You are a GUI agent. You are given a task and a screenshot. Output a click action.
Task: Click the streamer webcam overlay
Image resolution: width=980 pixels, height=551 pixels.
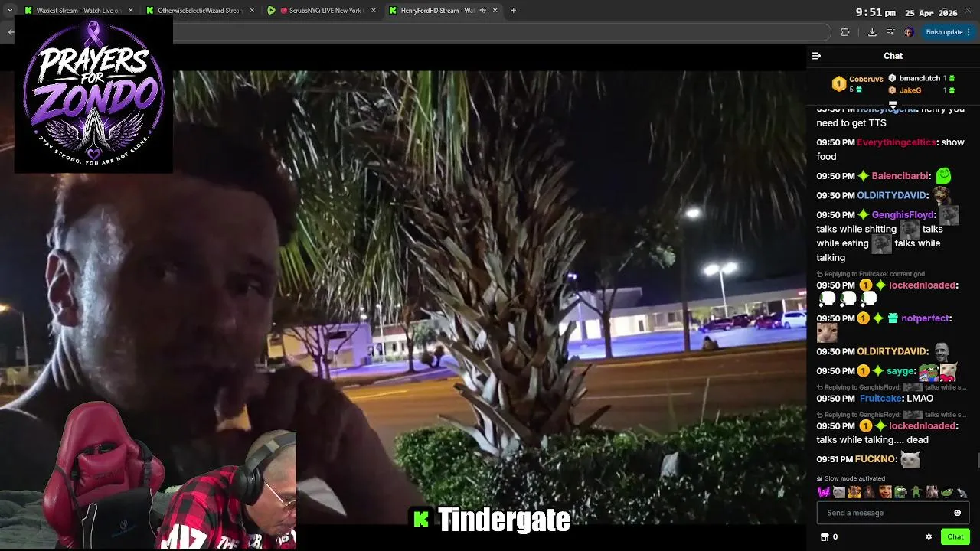click(148, 474)
